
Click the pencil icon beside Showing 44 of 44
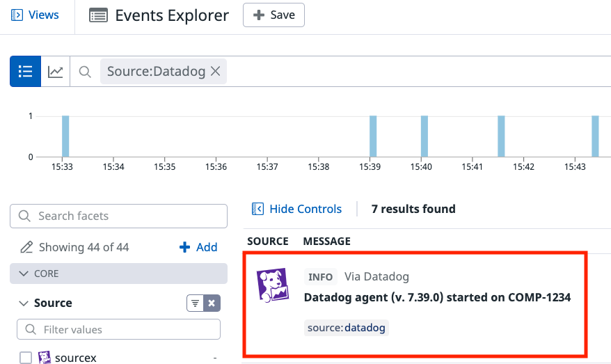click(26, 247)
